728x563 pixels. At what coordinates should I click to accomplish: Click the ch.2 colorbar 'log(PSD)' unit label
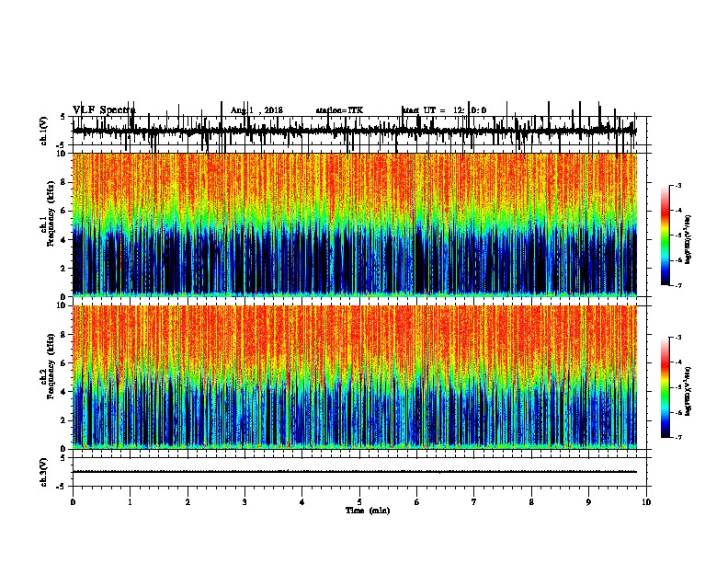pyautogui.click(x=688, y=392)
